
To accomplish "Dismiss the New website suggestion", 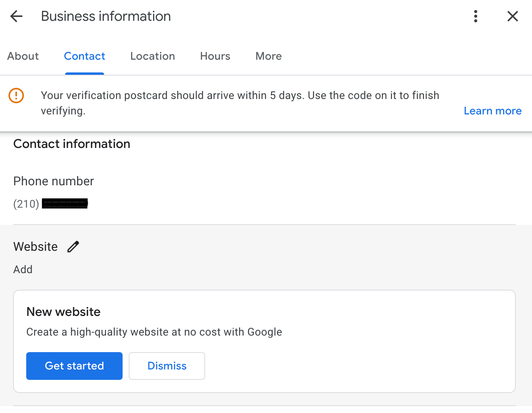I will (167, 366).
